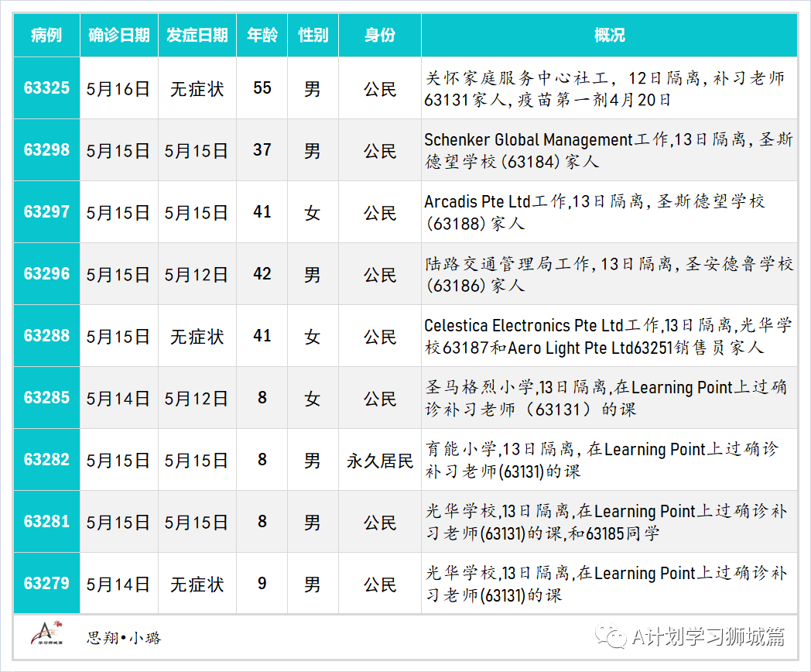The width and height of the screenshot is (811, 672).
Task: Click case number 63288
Action: (46, 336)
